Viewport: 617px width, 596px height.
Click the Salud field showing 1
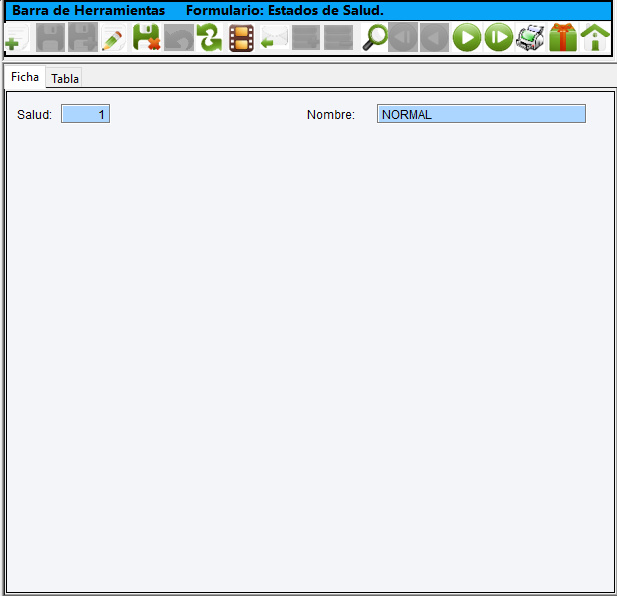(85, 114)
